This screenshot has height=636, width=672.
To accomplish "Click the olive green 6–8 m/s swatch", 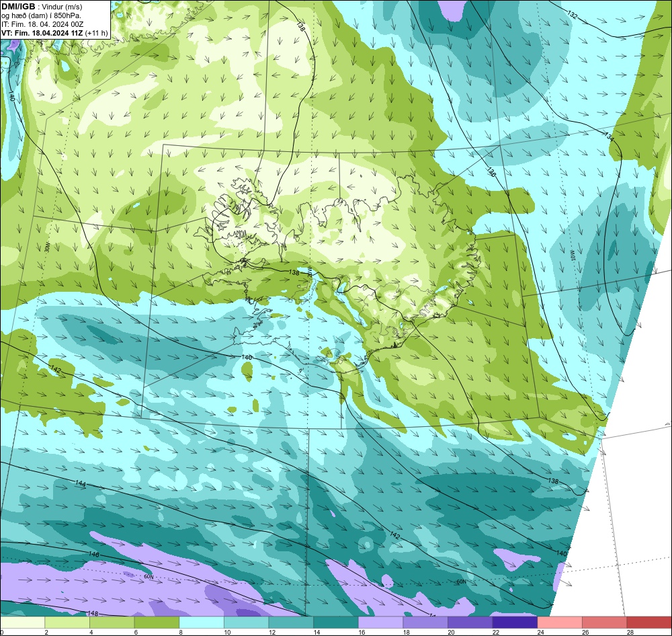I will (x=157, y=623).
